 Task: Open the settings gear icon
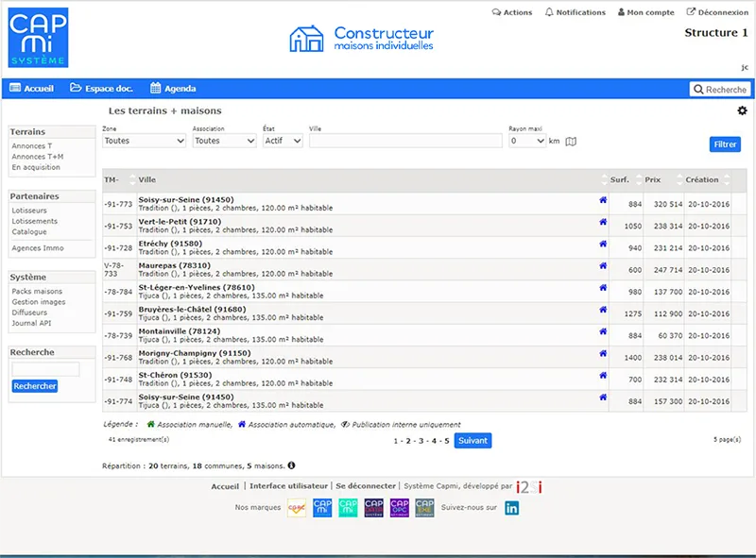pyautogui.click(x=742, y=110)
